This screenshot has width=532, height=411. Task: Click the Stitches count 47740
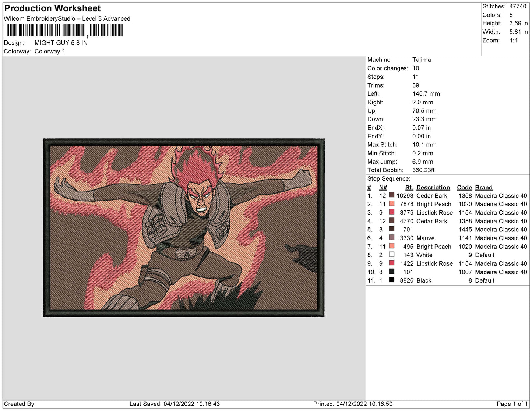pos(518,6)
